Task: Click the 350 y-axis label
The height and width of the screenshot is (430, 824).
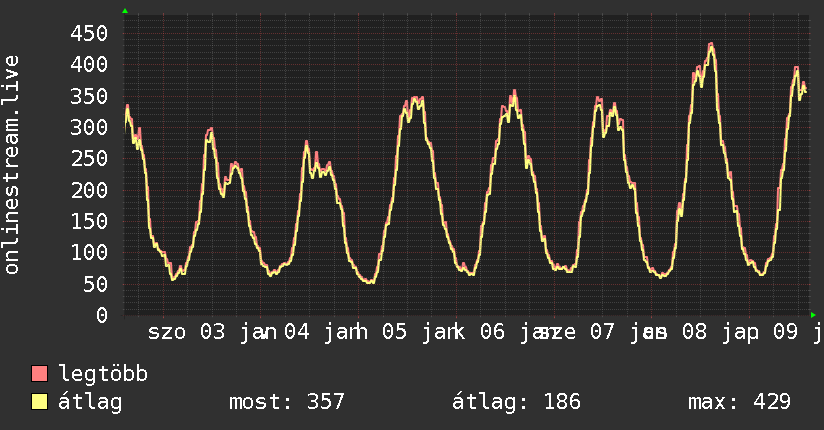Action: (89, 96)
